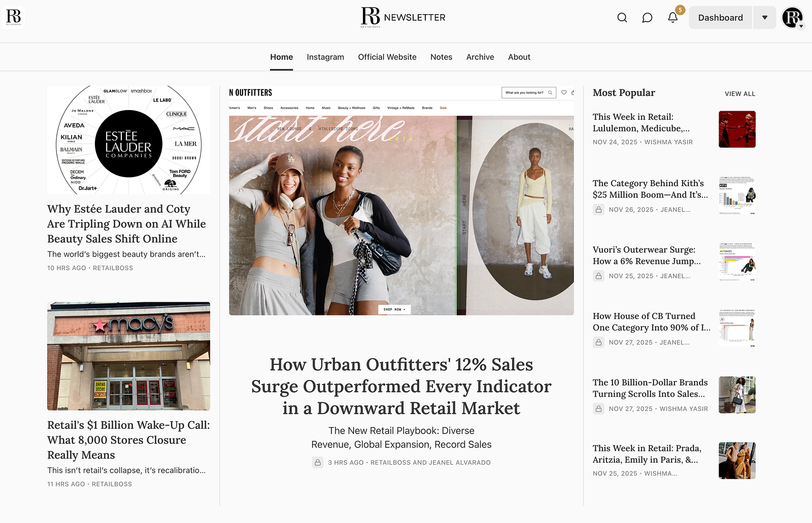Open the search magnifier icon
812x523 pixels.
click(622, 18)
